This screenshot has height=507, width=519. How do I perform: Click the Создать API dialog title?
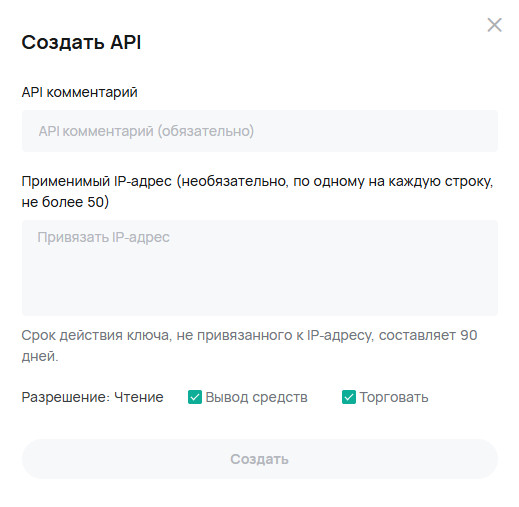pos(81,42)
